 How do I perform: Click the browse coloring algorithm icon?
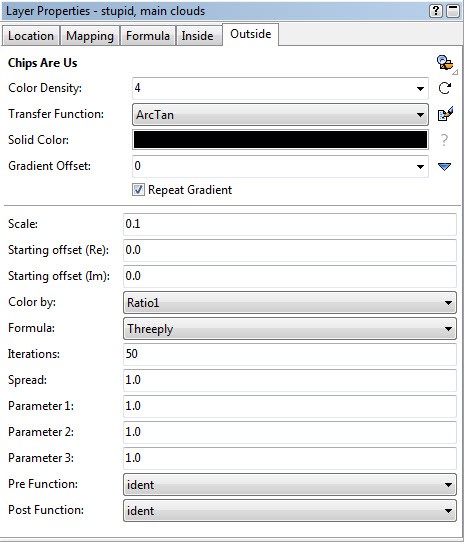pyautogui.click(x=445, y=63)
